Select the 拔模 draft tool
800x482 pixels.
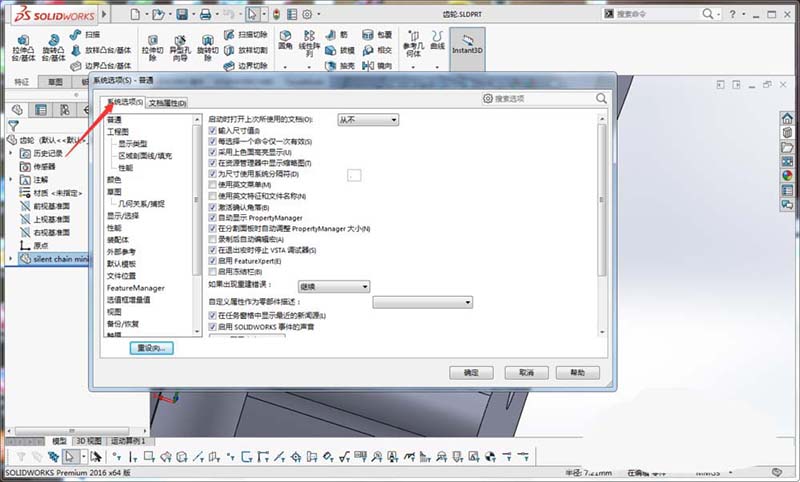[x=340, y=50]
